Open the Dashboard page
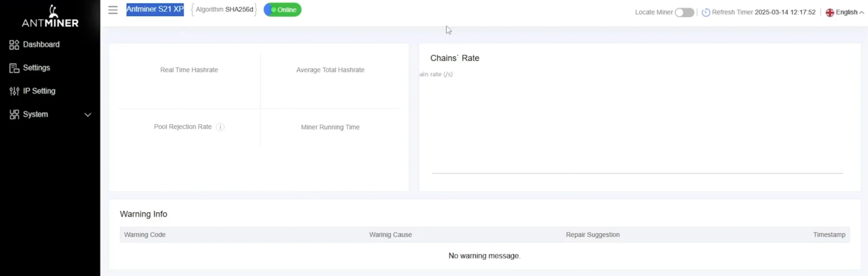This screenshot has width=868, height=276. pos(41,44)
